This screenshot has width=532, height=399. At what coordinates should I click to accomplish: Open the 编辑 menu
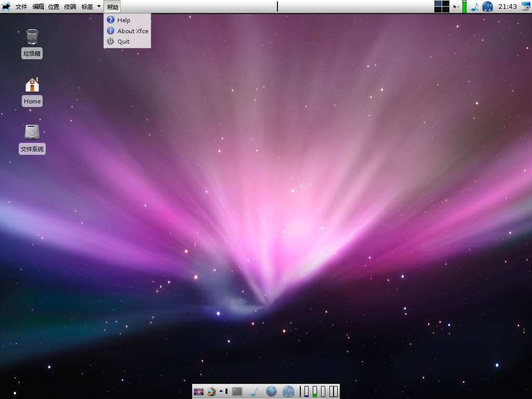[38, 7]
